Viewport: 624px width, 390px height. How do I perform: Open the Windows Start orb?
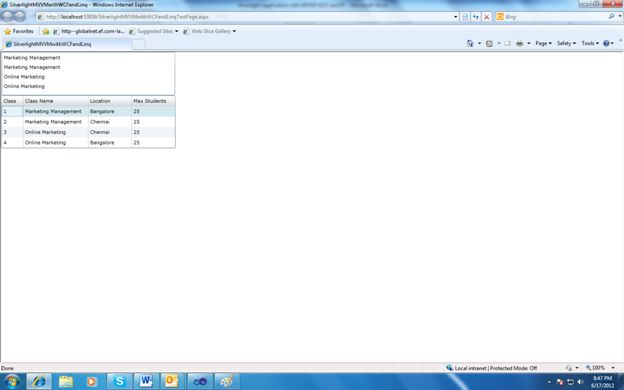click(x=12, y=381)
